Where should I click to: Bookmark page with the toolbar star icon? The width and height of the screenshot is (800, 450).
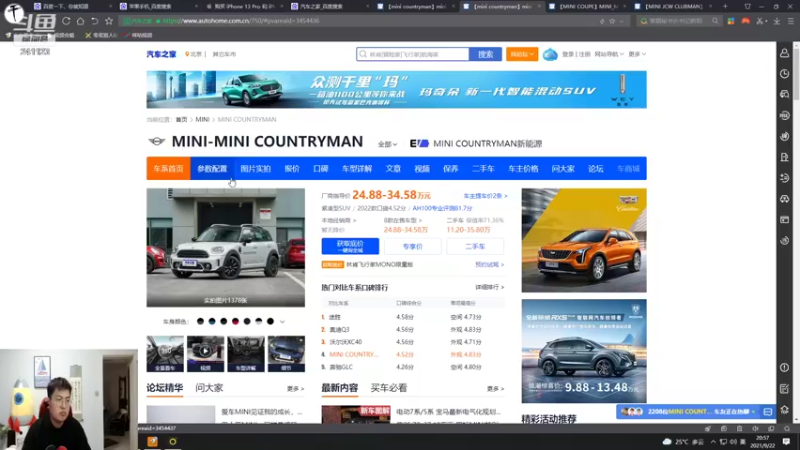[x=109, y=21]
